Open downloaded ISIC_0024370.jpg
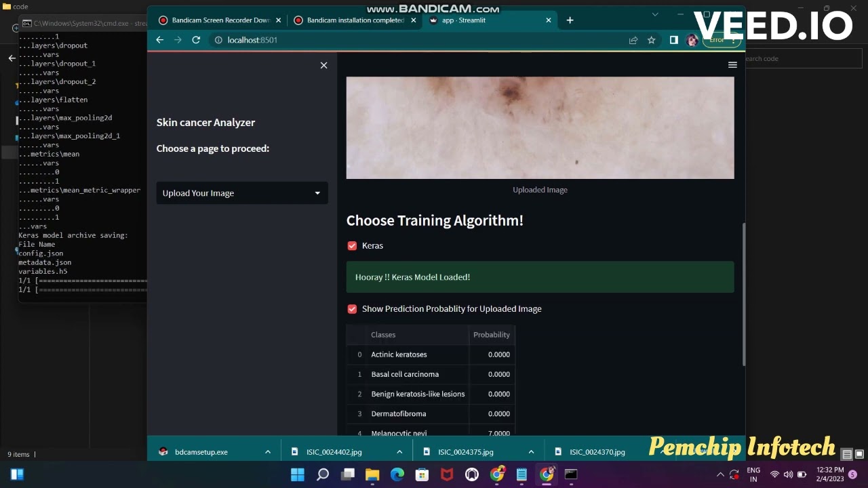 coord(597,452)
